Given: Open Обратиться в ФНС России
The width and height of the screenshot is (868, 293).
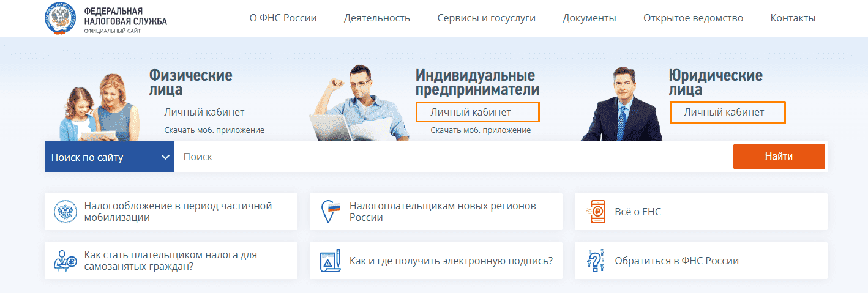Looking at the screenshot, I should [701, 261].
